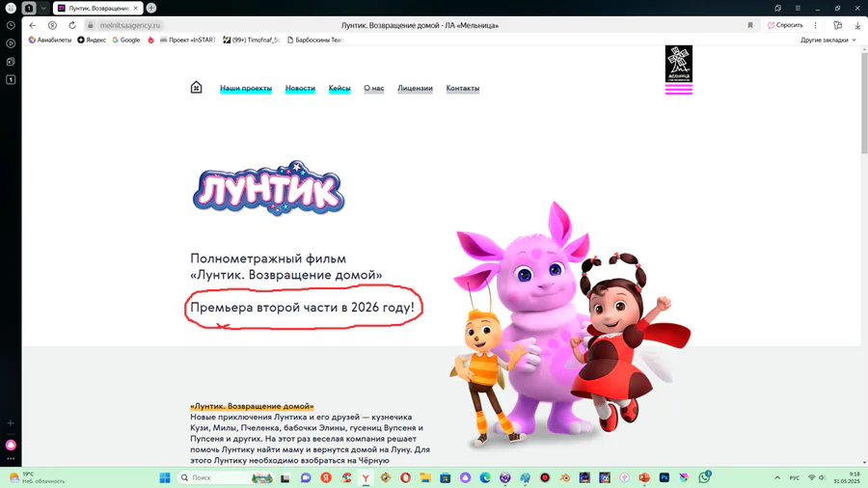Image resolution: width=868 pixels, height=488 pixels.
Task: Click the Спросить button
Action: coord(785,25)
